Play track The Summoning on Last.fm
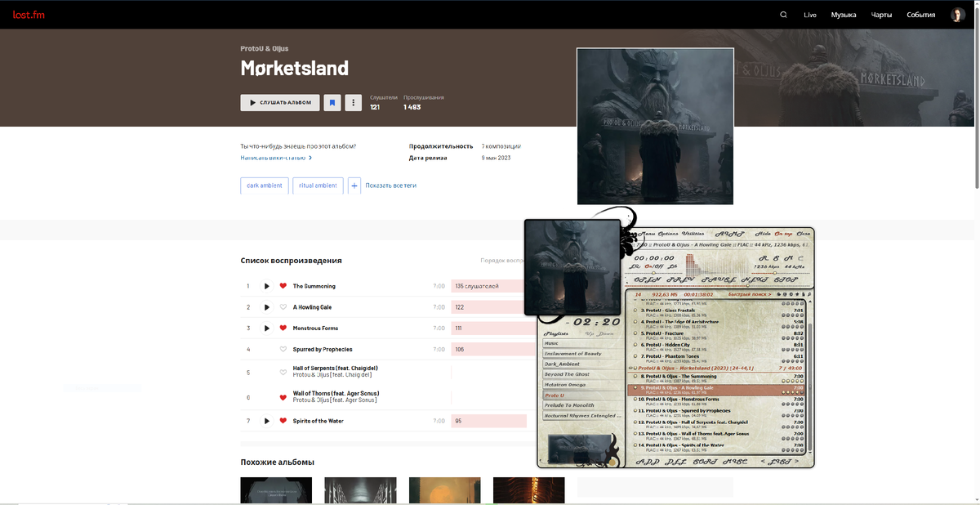The height and width of the screenshot is (505, 980). pyautogui.click(x=266, y=286)
